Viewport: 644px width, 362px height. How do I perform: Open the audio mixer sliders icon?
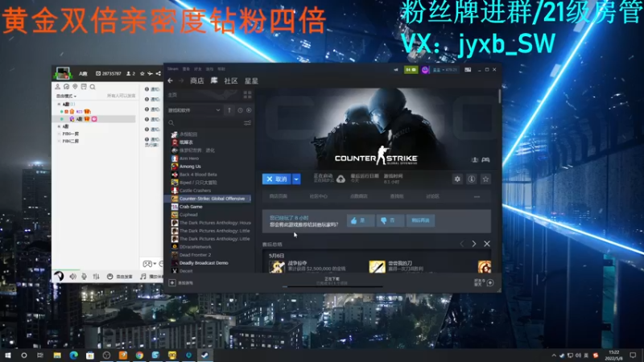pos(96,277)
